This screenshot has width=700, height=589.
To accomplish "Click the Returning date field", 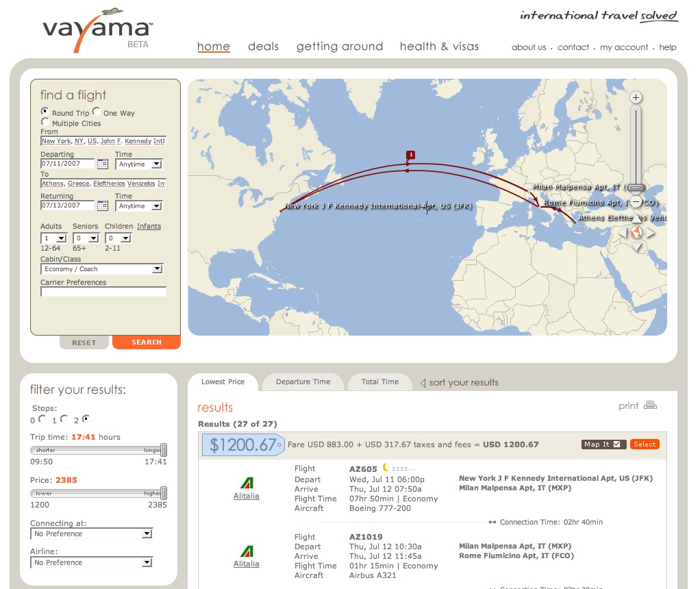I will tap(68, 205).
